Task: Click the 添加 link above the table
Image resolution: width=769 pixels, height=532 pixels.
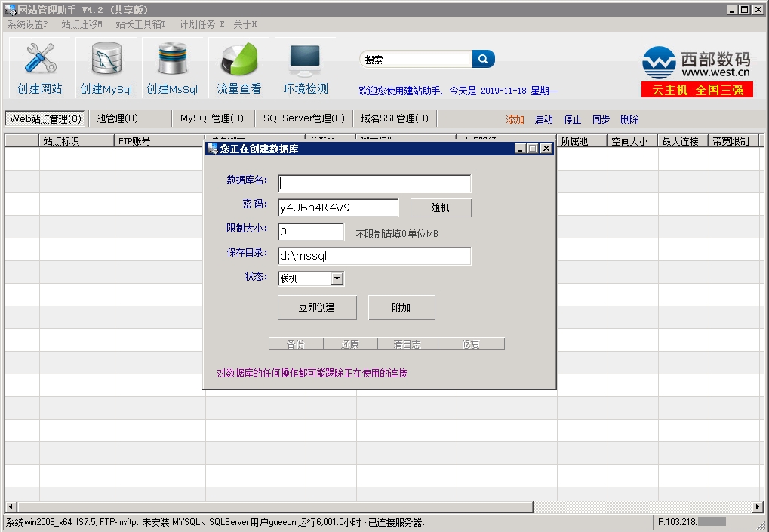Action: 515,119
